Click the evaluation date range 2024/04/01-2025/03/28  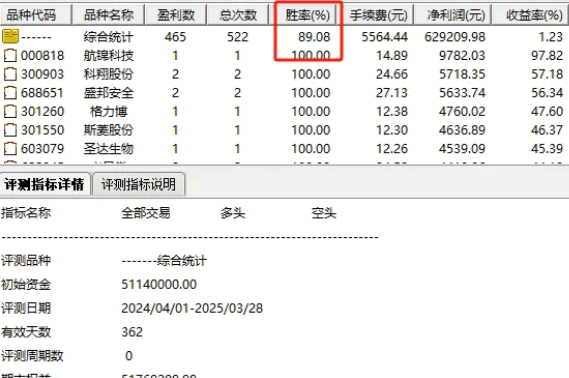pos(192,308)
